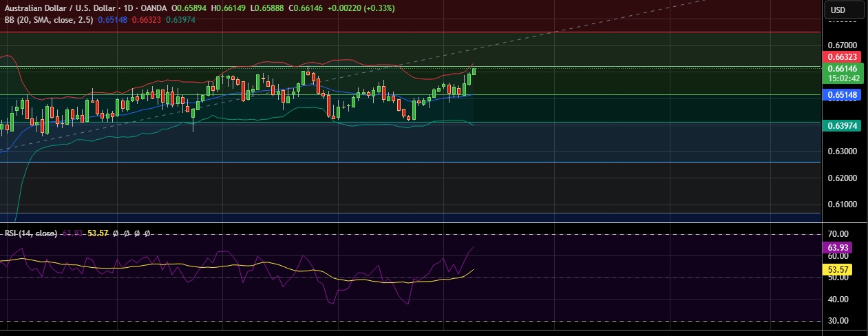Click the teal 0.63974 price axis label
This screenshot has width=868, height=336.
click(x=841, y=125)
